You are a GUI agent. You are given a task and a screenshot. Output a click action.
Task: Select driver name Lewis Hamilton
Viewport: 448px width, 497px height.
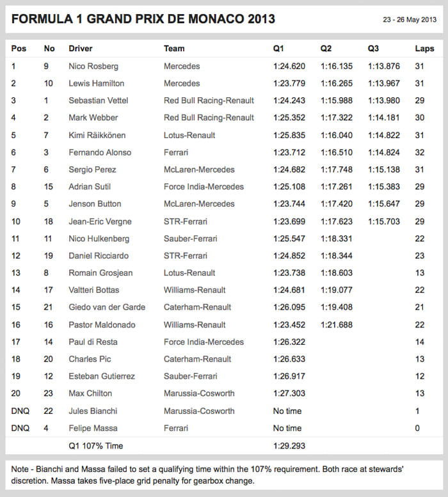coord(97,83)
